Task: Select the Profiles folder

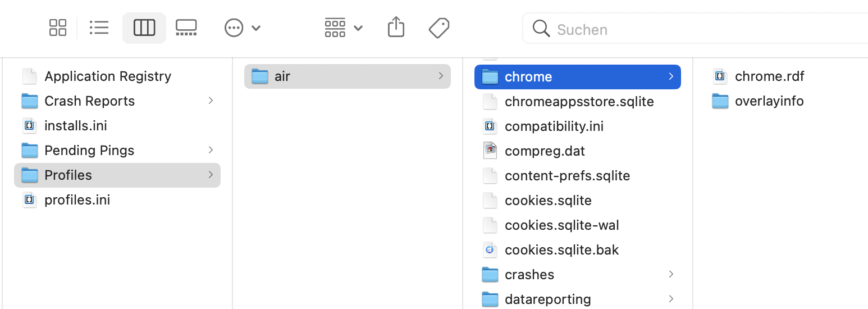Action: pos(68,175)
